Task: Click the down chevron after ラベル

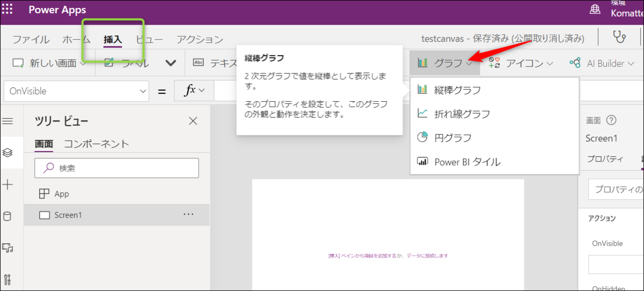Action: [x=171, y=63]
